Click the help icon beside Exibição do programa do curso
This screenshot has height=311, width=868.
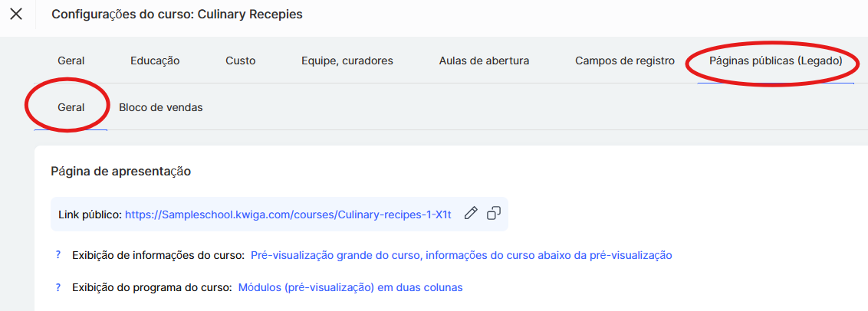[58, 287]
